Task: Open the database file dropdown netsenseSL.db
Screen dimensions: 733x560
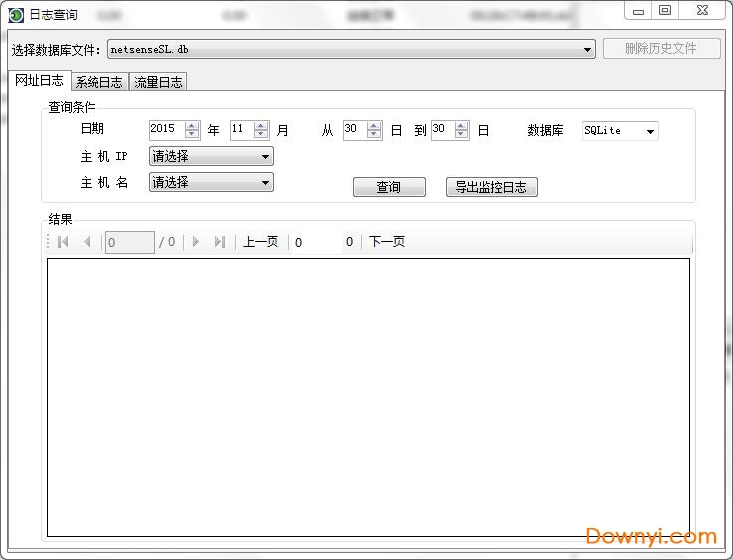Action: click(588, 49)
